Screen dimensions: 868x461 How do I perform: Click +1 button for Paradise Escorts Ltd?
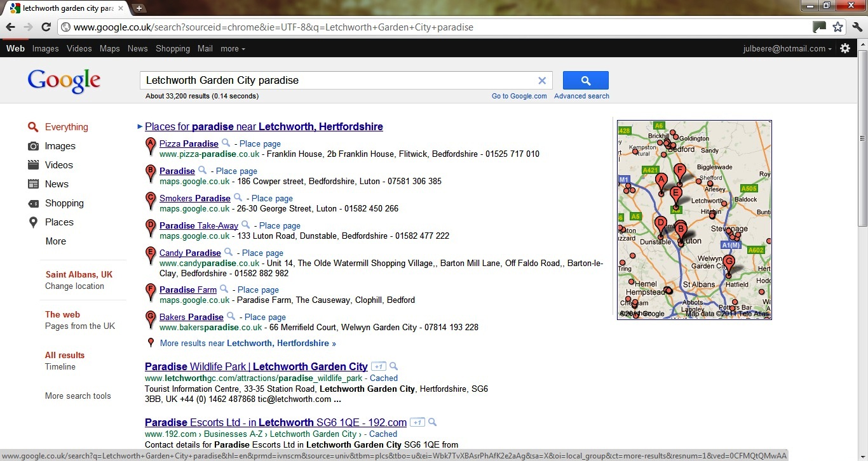(x=417, y=422)
